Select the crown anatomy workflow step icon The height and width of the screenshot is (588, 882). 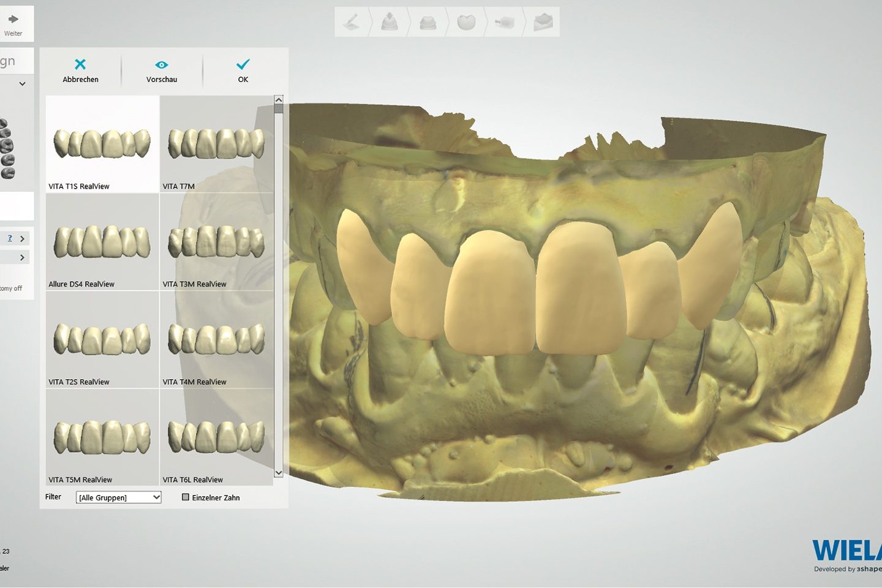pos(466,23)
